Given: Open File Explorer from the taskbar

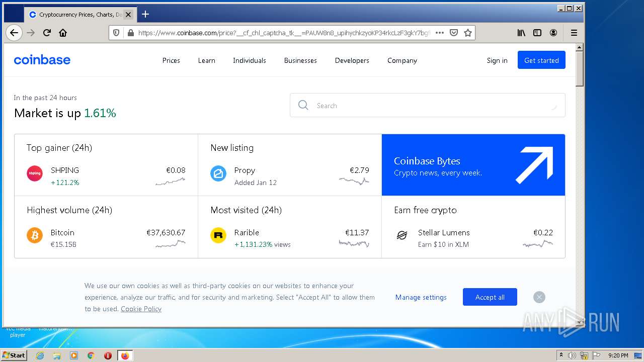Looking at the screenshot, I should click(x=57, y=355).
